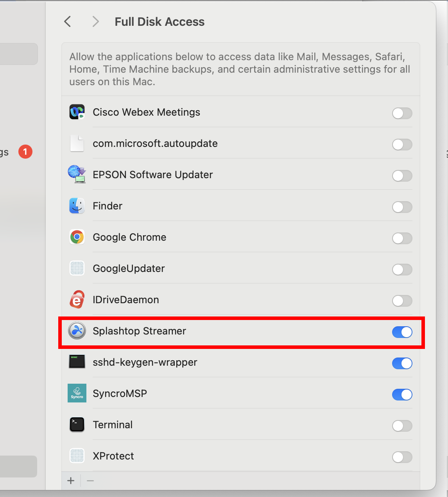This screenshot has width=448, height=497.
Task: Enable Full Disk Access for Cisco Webex Meetings
Action: point(402,113)
